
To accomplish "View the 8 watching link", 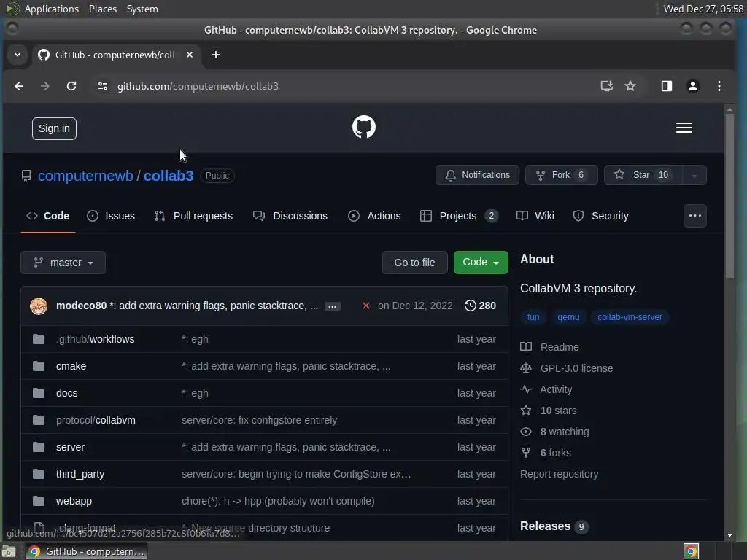I will coord(554,432).
